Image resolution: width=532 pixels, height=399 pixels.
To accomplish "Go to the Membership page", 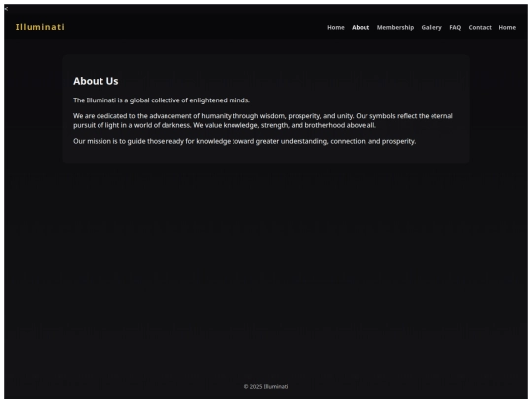I will [x=395, y=28].
